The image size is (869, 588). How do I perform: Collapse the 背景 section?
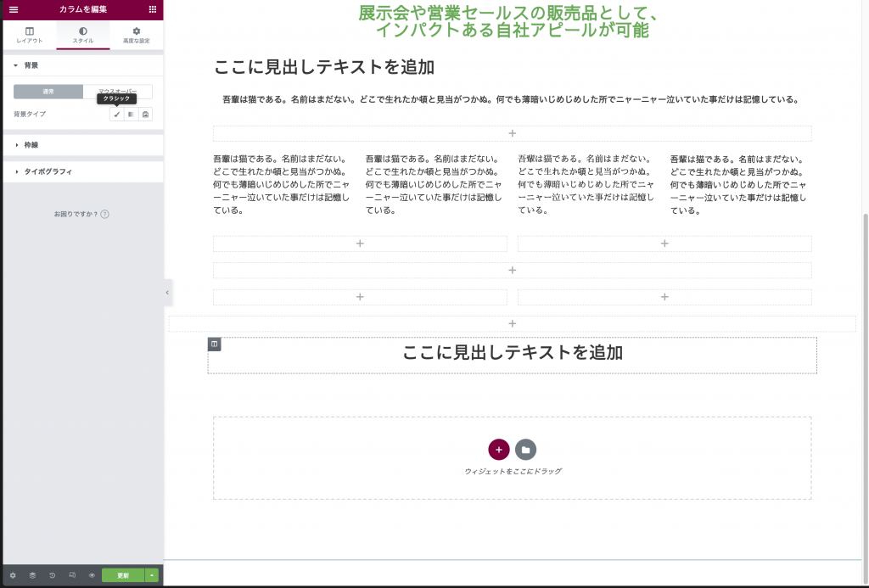tap(31, 65)
